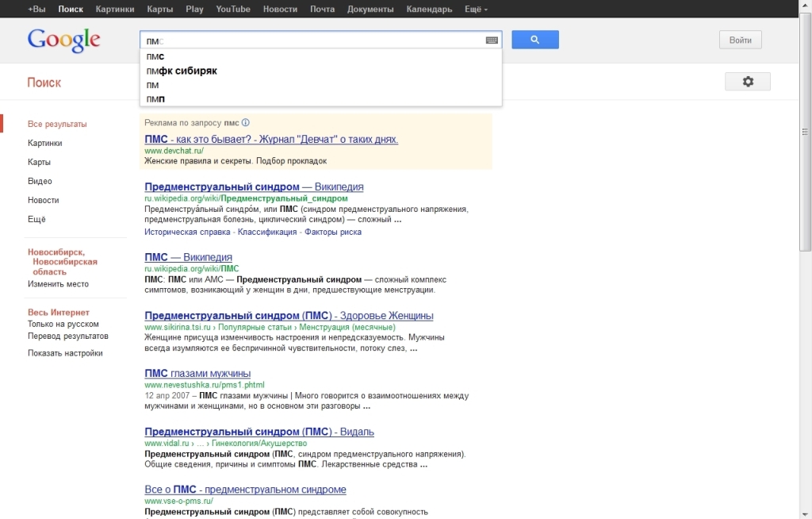
Task: Open Карты in the top bar
Action: 159,9
